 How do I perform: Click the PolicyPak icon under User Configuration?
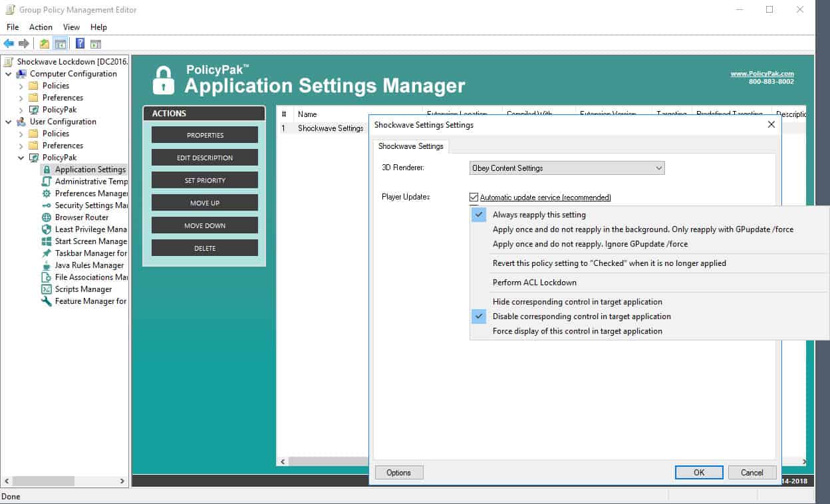coord(34,158)
